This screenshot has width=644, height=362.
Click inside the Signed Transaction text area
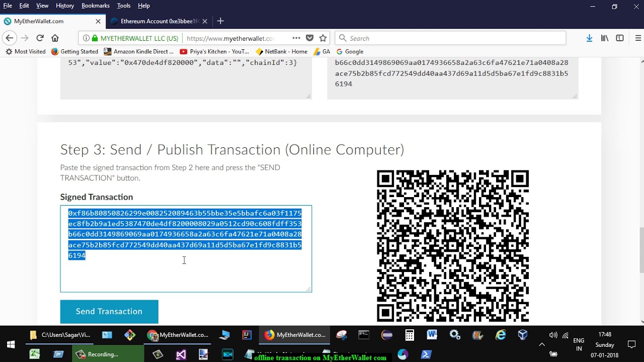pos(186,248)
